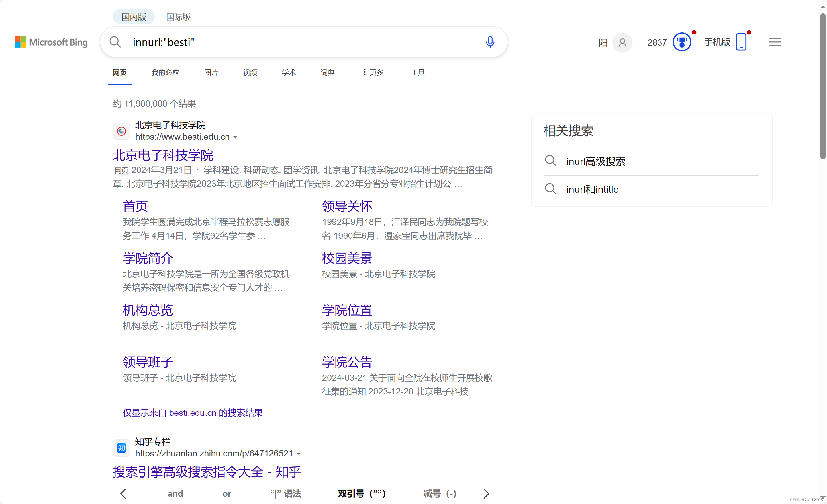Switch to the 图片 images tab
This screenshot has height=504, width=827.
click(x=211, y=73)
